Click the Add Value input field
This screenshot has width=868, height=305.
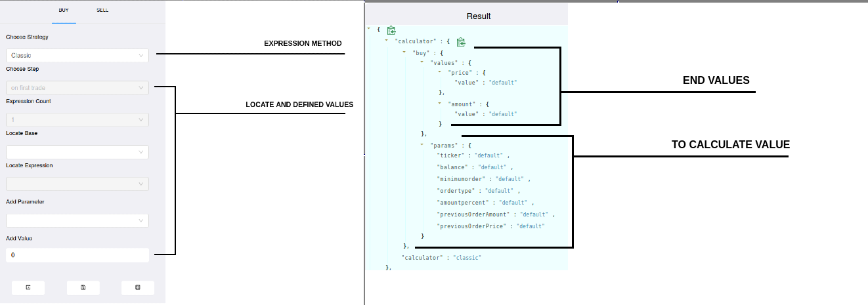click(x=77, y=255)
